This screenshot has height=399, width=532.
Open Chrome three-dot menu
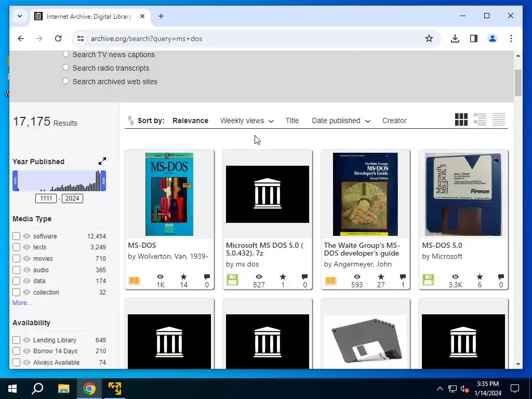coord(511,38)
